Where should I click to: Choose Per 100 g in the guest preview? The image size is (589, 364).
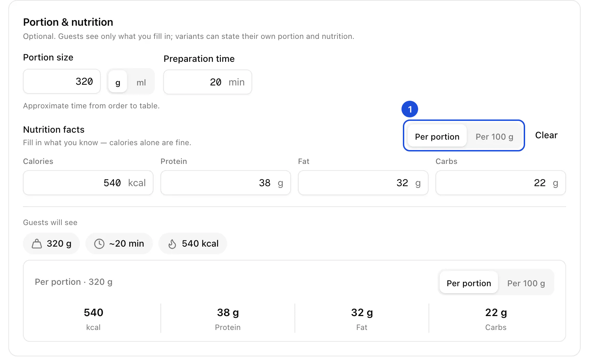(526, 283)
